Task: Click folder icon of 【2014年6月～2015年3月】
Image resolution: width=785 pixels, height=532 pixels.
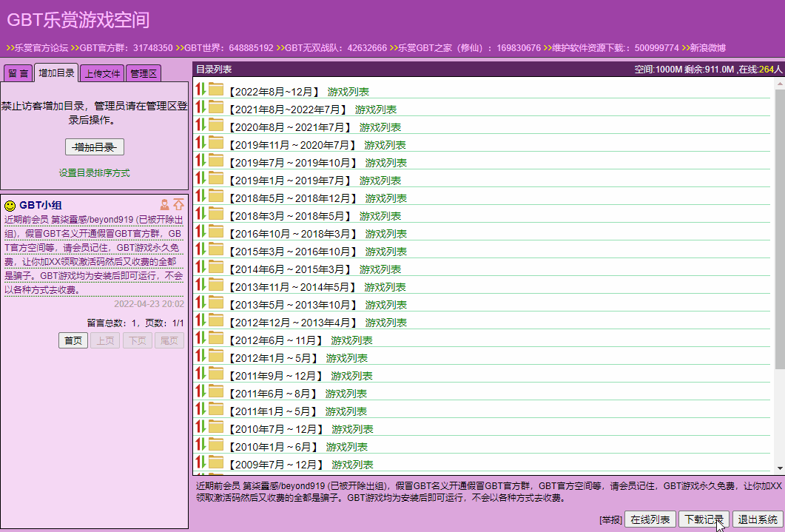Action: (216, 267)
